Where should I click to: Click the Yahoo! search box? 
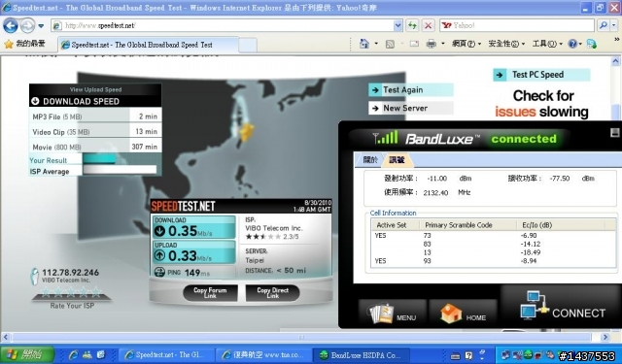click(x=517, y=26)
